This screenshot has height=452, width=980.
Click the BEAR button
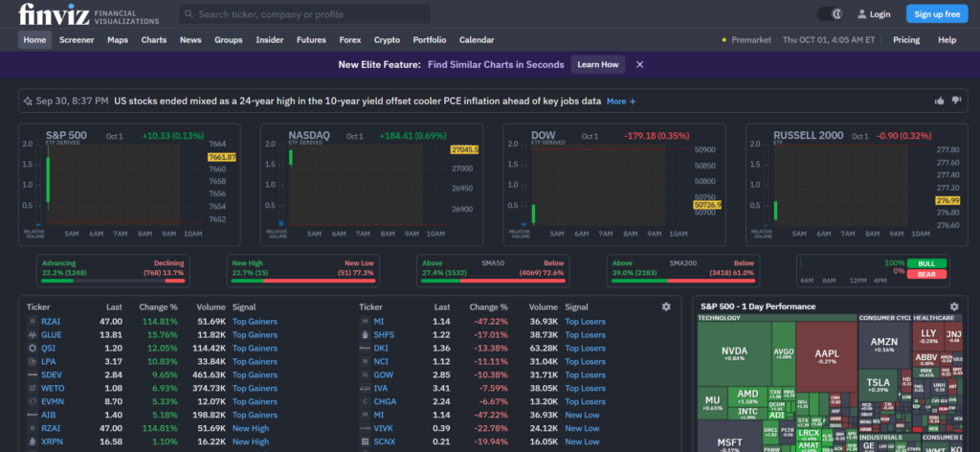coord(926,275)
